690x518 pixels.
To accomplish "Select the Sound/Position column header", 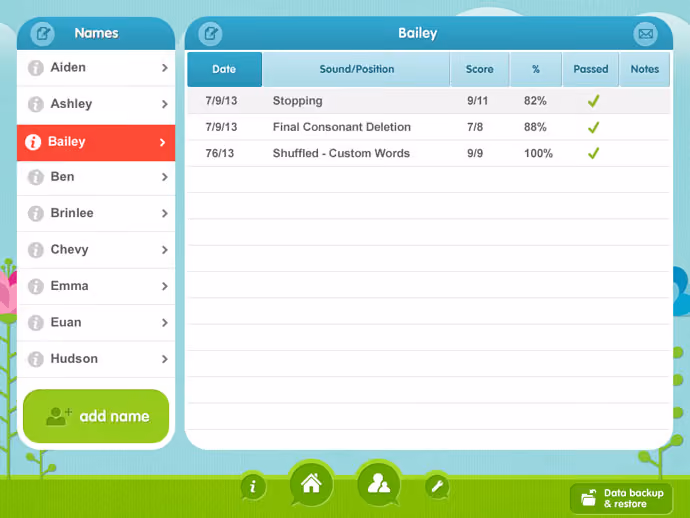I will point(356,69).
